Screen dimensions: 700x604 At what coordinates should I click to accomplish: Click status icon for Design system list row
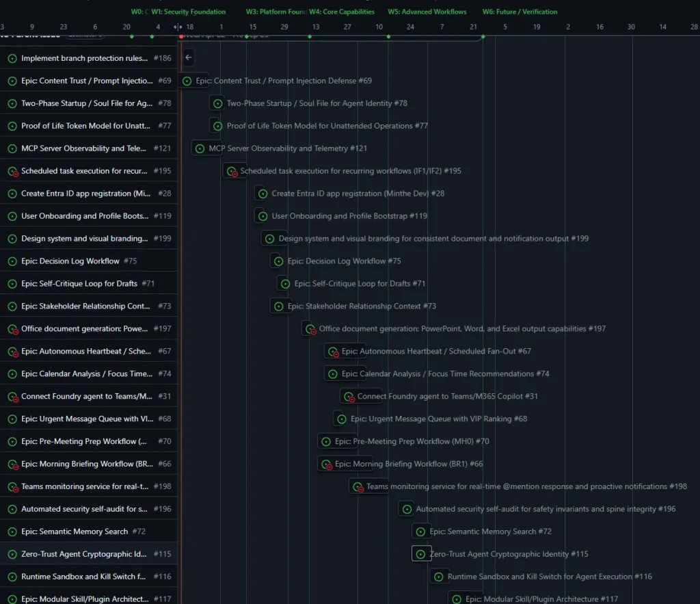tap(12, 239)
